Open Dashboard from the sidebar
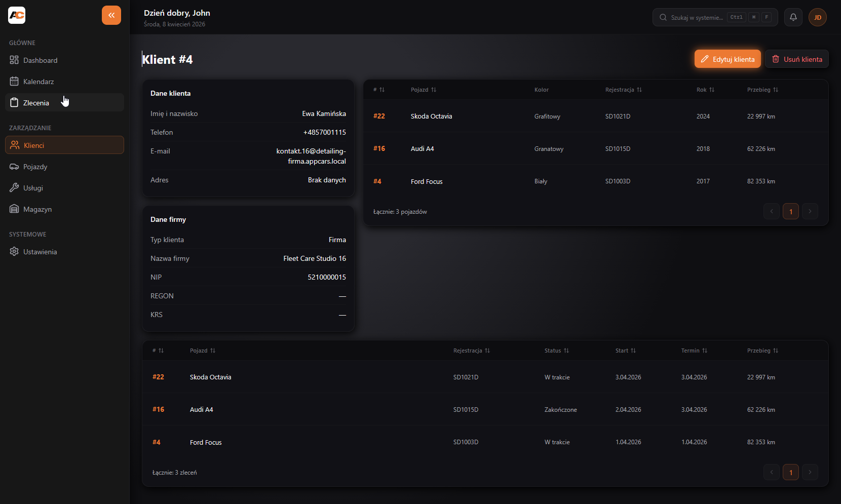The width and height of the screenshot is (841, 504). point(40,60)
